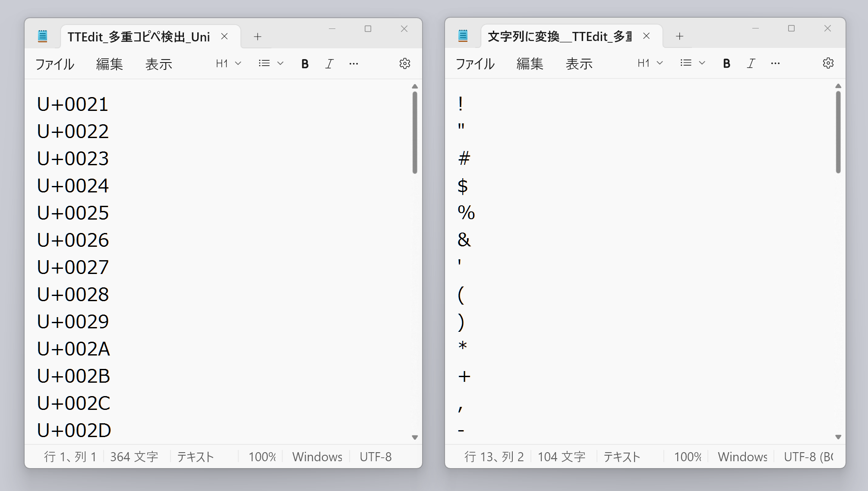
Task: Click UTF-8 encoding in left status bar
Action: 376,457
